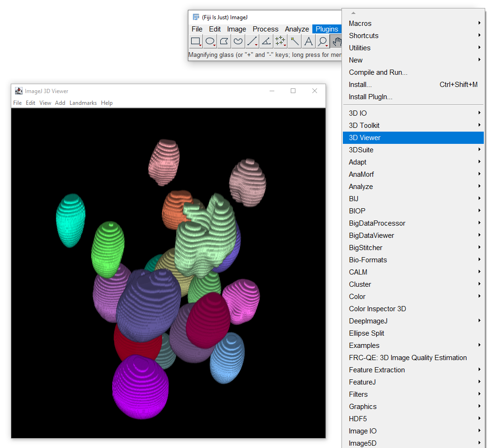Select the Wand tracing tool
The width and height of the screenshot is (496, 448).
tap(294, 41)
